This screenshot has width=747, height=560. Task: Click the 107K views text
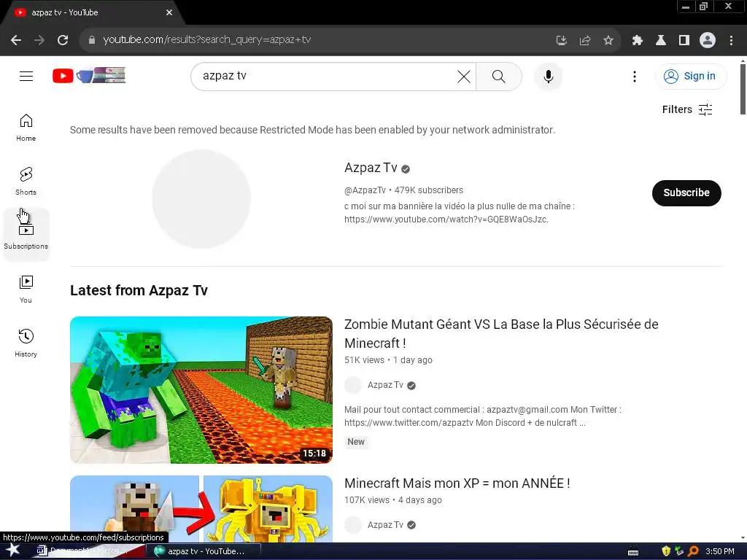tap(366, 500)
